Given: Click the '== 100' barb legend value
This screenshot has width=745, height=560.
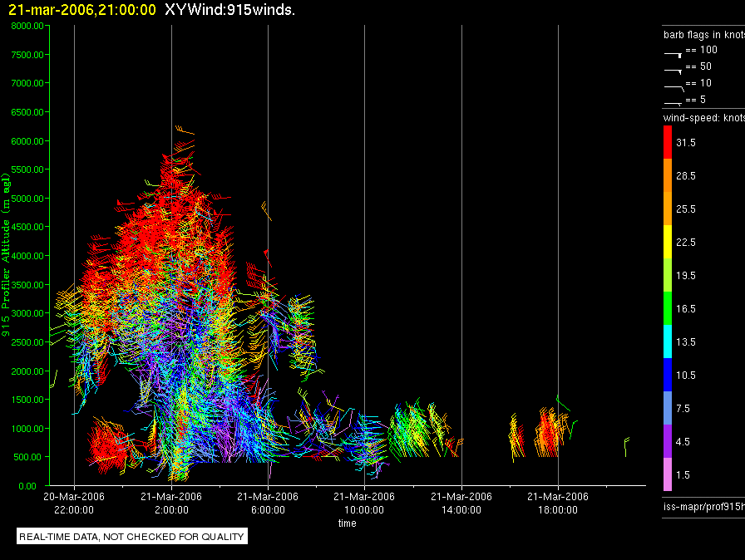Looking at the screenshot, I should (x=701, y=50).
